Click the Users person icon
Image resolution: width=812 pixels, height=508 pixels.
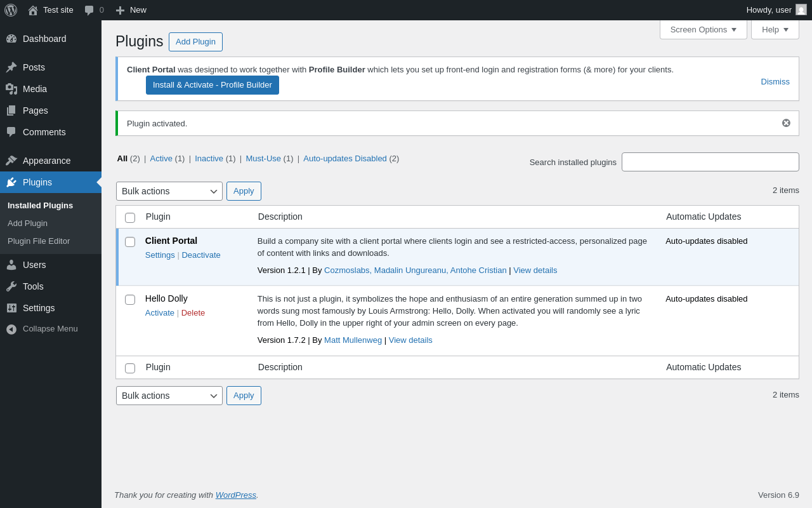[11, 265]
